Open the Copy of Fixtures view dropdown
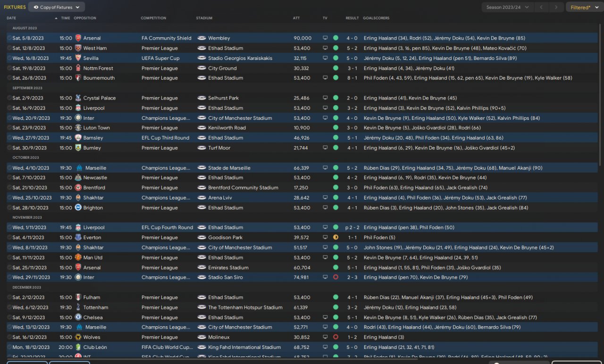604x364 pixels. tap(57, 7)
